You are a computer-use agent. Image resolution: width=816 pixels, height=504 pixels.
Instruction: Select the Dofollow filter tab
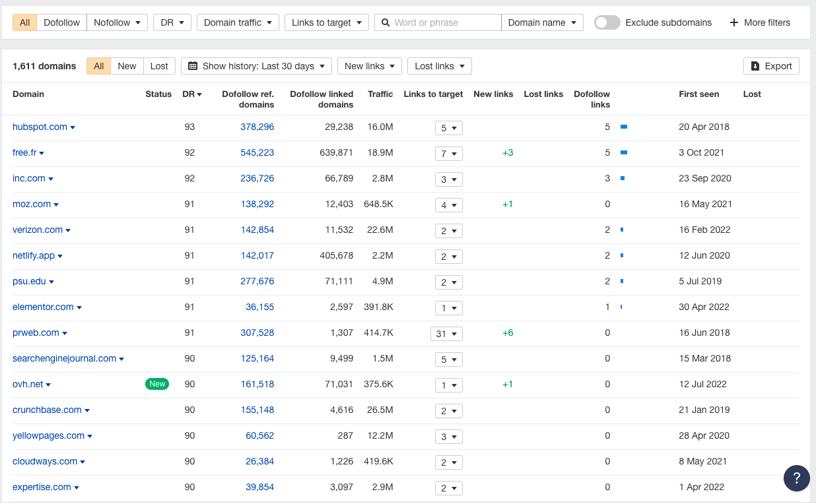tap(62, 22)
